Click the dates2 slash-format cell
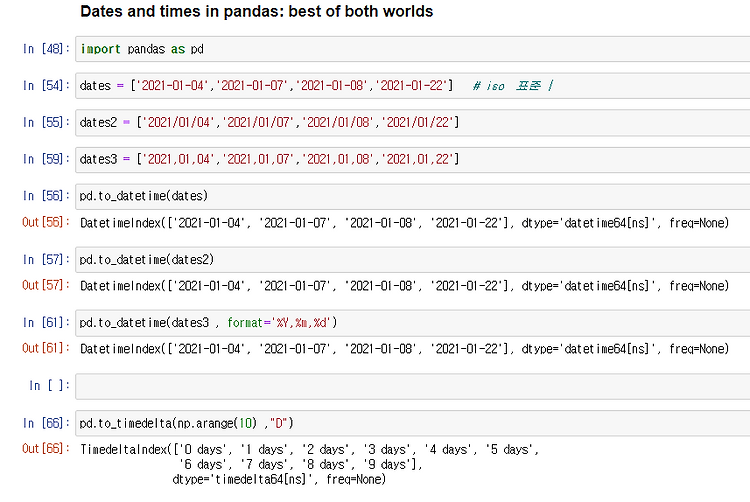The height and width of the screenshot is (502, 750). 412,122
